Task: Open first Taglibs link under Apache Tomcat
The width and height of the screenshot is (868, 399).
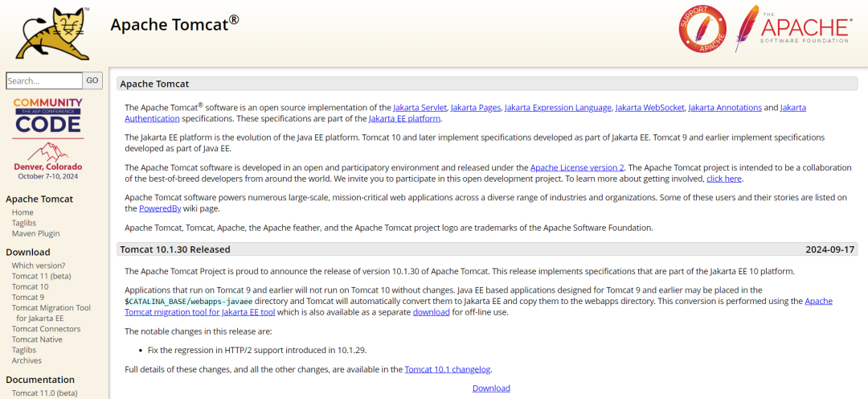Action: click(x=24, y=223)
